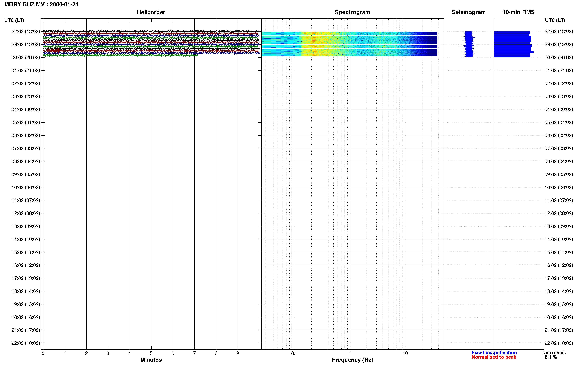This screenshot has width=588, height=368.
Task: Click 01:02 (21:02) on the Helicorder time axis
Action: (26, 71)
